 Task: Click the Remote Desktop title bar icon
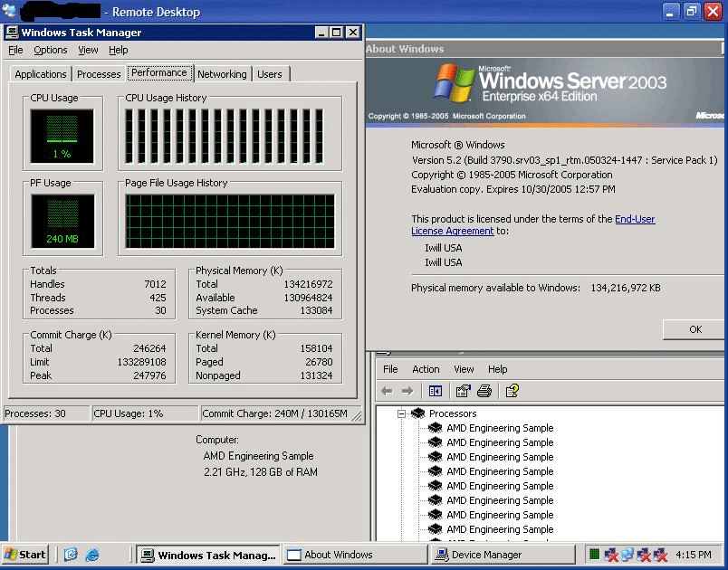[10, 10]
